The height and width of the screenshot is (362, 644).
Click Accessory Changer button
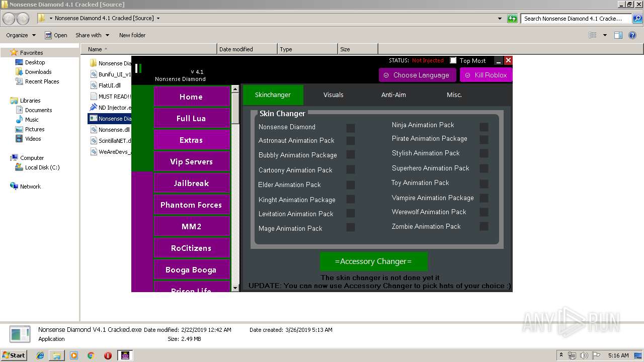pyautogui.click(x=373, y=261)
